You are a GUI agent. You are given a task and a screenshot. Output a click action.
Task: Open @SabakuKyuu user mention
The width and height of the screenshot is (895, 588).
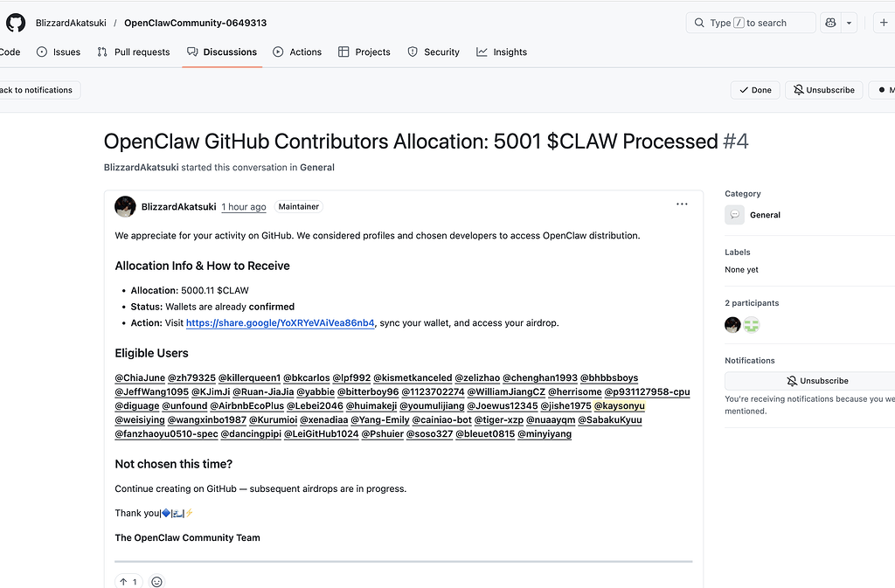coord(609,419)
